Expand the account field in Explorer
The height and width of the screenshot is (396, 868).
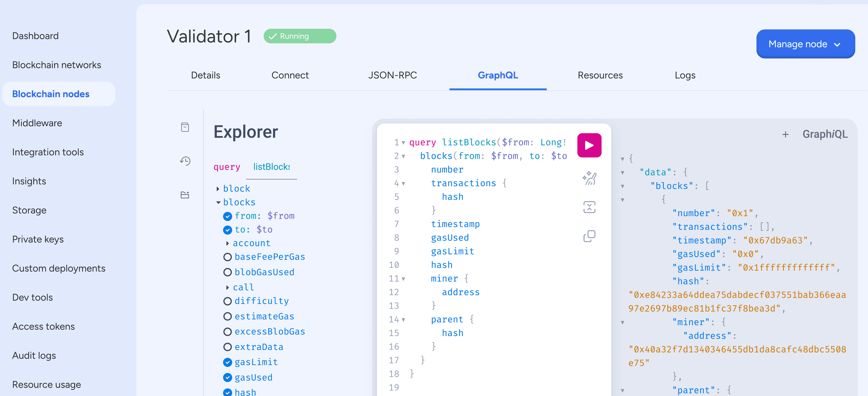[x=227, y=243]
